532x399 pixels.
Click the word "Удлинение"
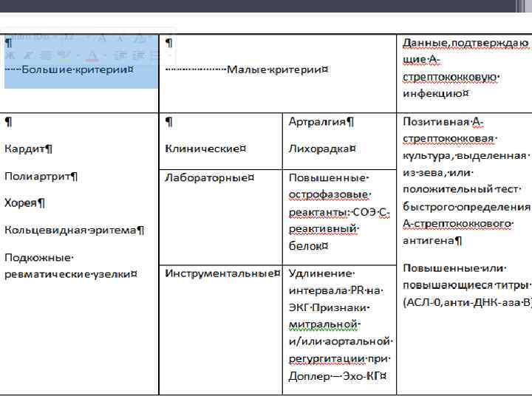[320, 273]
